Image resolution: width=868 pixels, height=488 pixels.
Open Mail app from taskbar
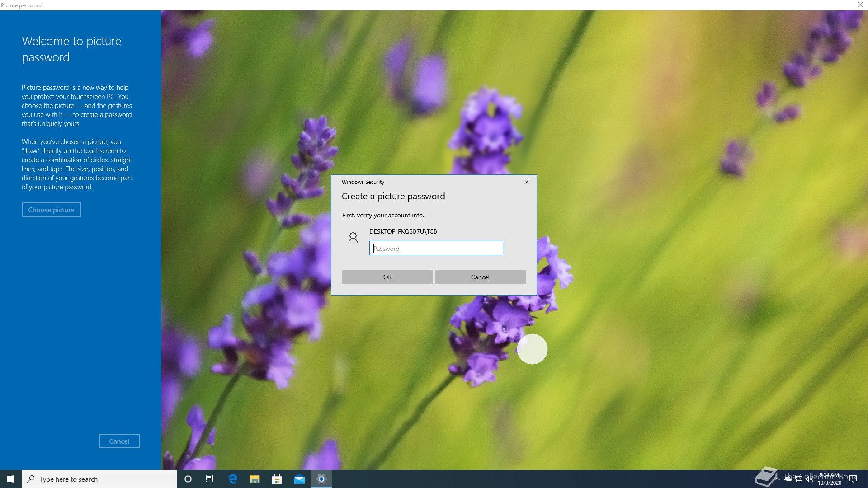pyautogui.click(x=299, y=479)
